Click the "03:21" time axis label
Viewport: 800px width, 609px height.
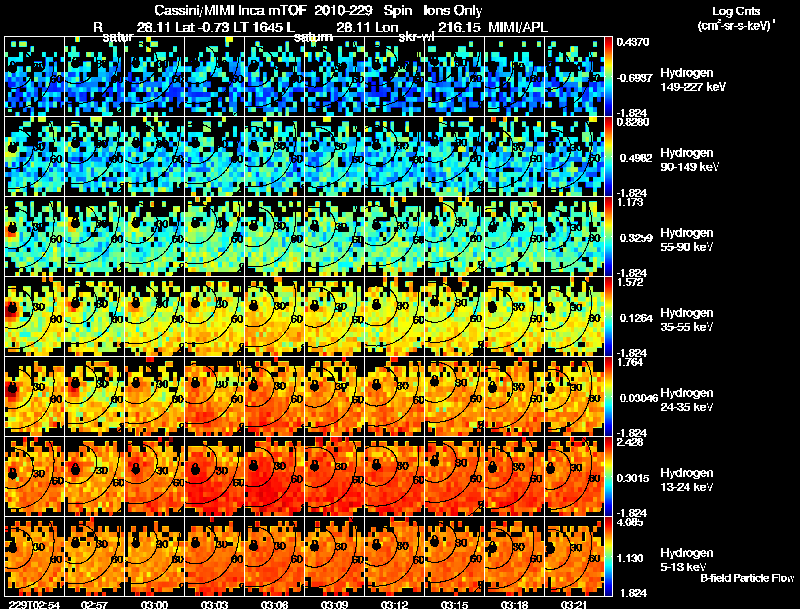(574, 605)
